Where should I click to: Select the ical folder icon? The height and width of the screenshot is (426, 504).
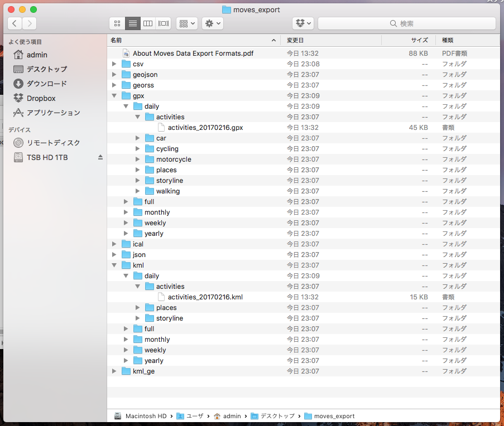(126, 244)
